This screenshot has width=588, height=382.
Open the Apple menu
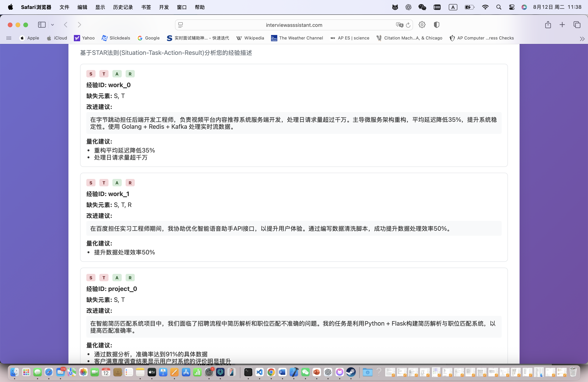[x=10, y=7]
